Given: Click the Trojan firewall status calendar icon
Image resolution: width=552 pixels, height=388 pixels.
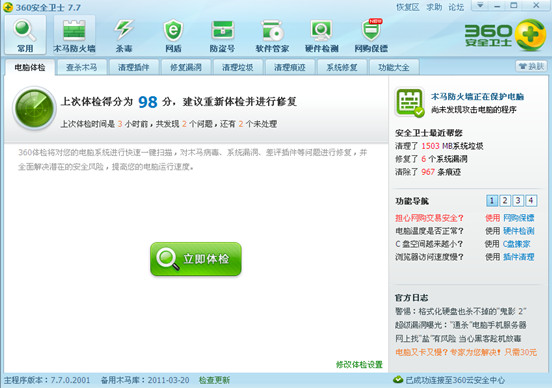Looking at the screenshot, I should (x=409, y=102).
